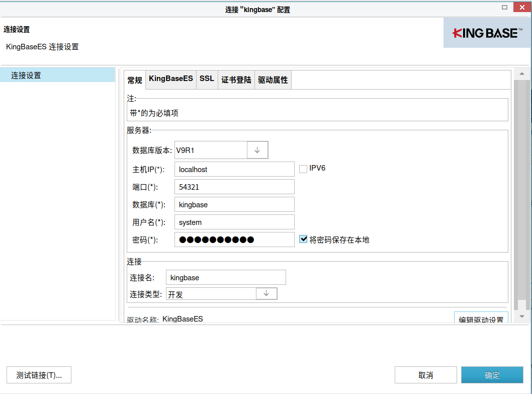Viewport: 532px width, 394px height.
Task: Click the 端口 54321 input field
Action: [234, 187]
